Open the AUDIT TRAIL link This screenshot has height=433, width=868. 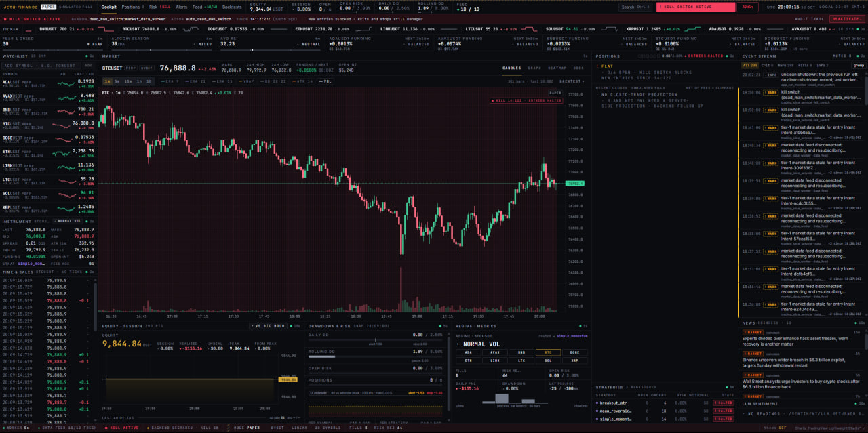coord(809,19)
